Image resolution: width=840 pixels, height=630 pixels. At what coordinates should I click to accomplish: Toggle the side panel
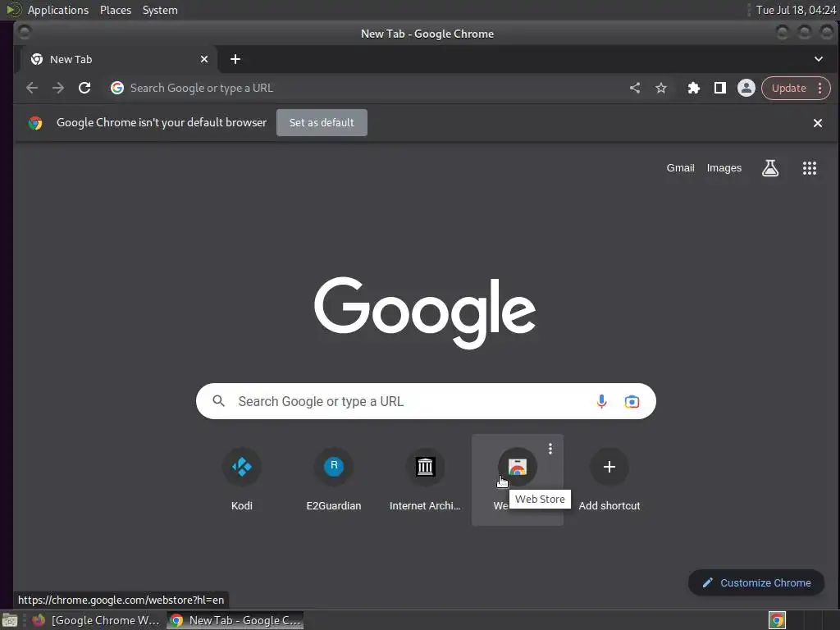point(720,88)
